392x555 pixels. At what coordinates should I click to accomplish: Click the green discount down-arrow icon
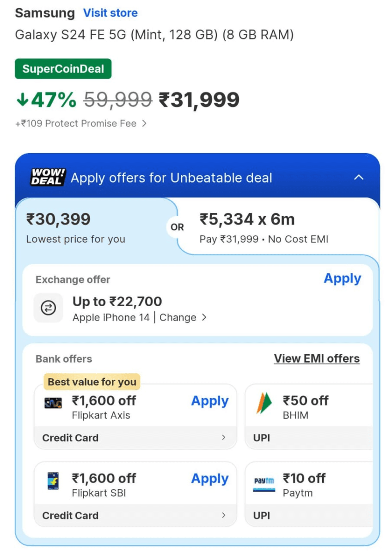pyautogui.click(x=22, y=99)
